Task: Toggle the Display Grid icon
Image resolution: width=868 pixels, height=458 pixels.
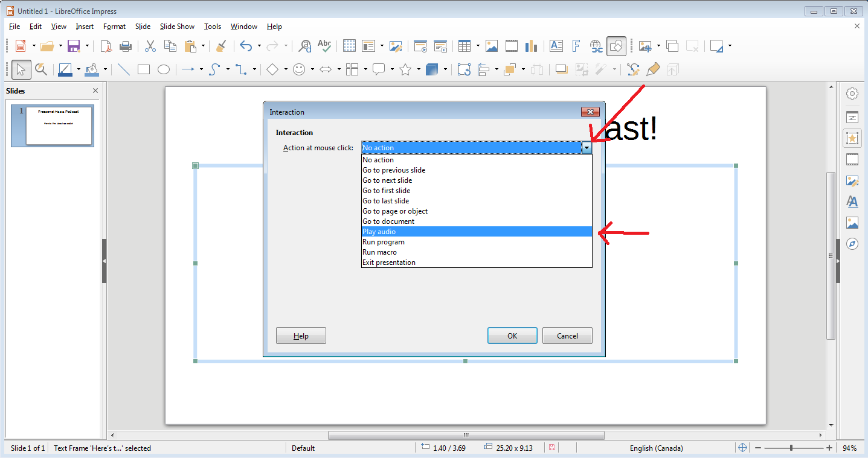Action: click(x=349, y=46)
